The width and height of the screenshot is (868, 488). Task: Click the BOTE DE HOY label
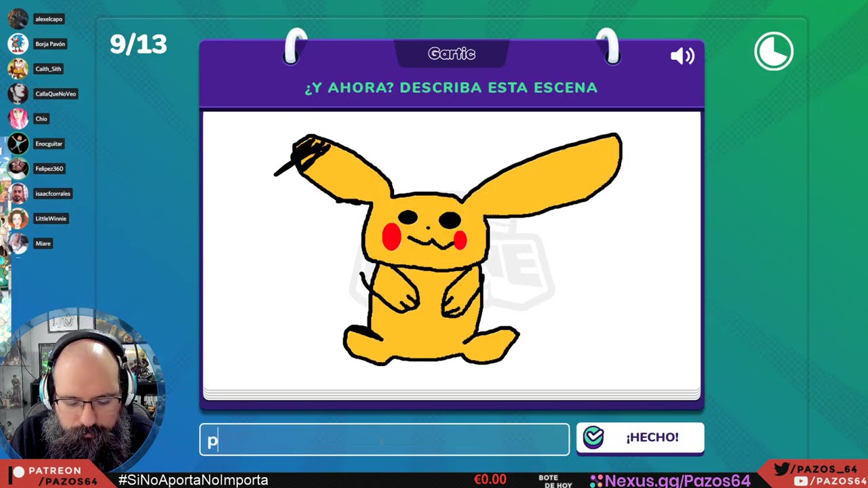(555, 481)
